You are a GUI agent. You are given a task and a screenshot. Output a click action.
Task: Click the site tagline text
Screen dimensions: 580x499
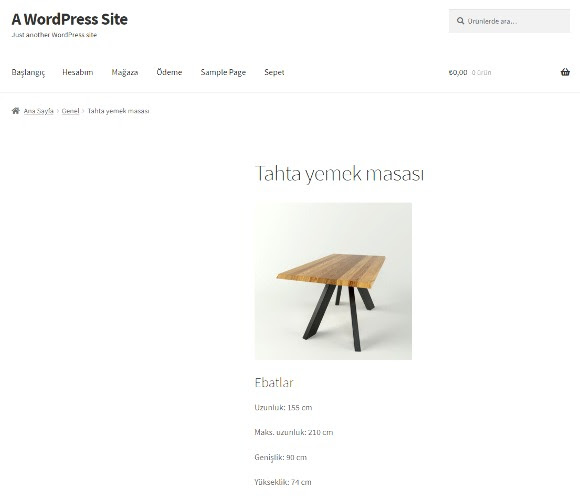(x=54, y=35)
